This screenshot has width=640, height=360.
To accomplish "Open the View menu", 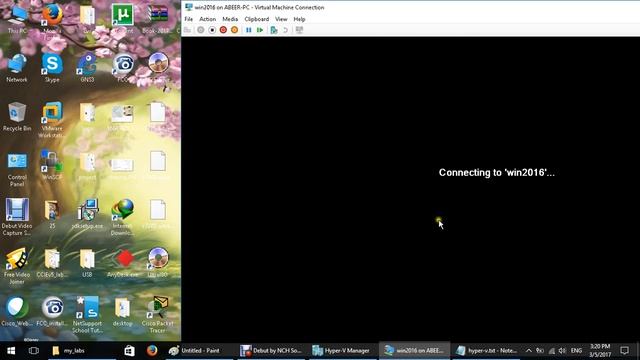I will [281, 19].
